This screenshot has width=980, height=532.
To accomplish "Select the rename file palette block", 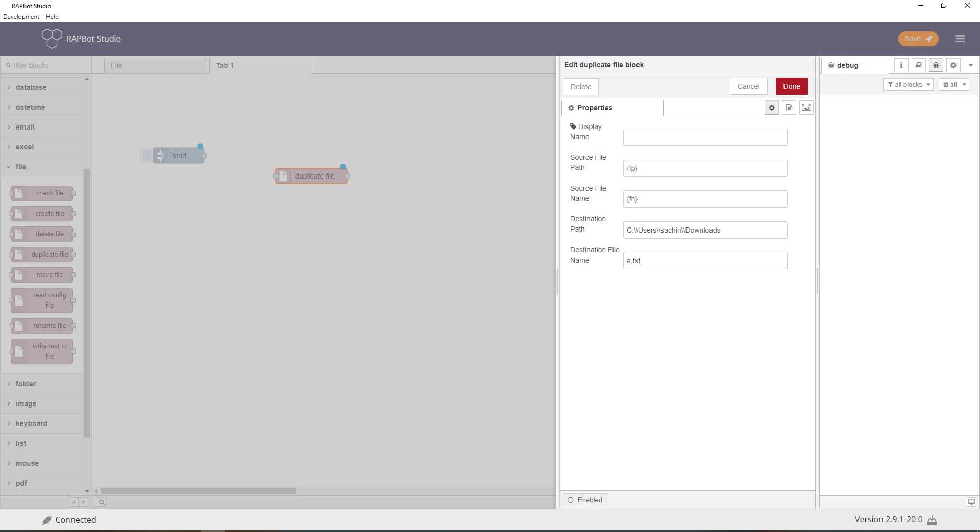I will 42,326.
